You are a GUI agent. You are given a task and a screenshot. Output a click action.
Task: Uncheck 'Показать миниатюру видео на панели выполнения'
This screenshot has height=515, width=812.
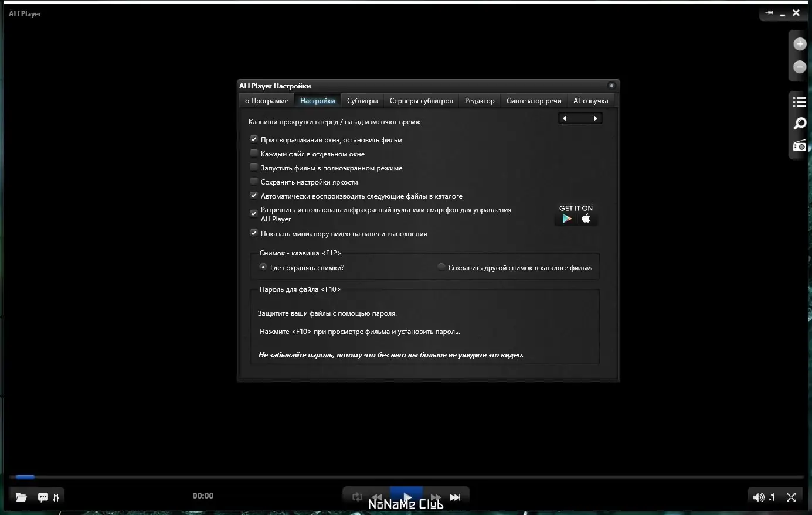pos(254,233)
